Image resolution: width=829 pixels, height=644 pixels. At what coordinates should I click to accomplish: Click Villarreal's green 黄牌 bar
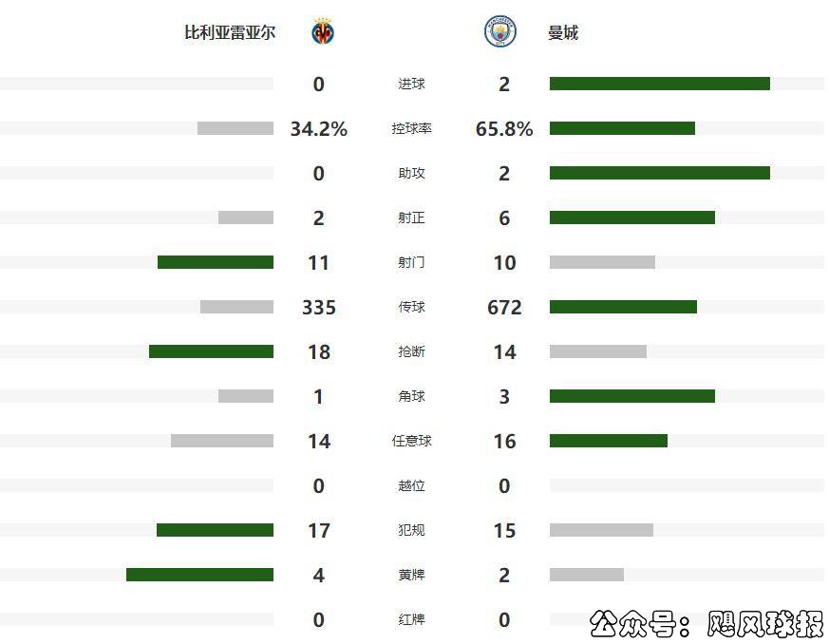(199, 575)
